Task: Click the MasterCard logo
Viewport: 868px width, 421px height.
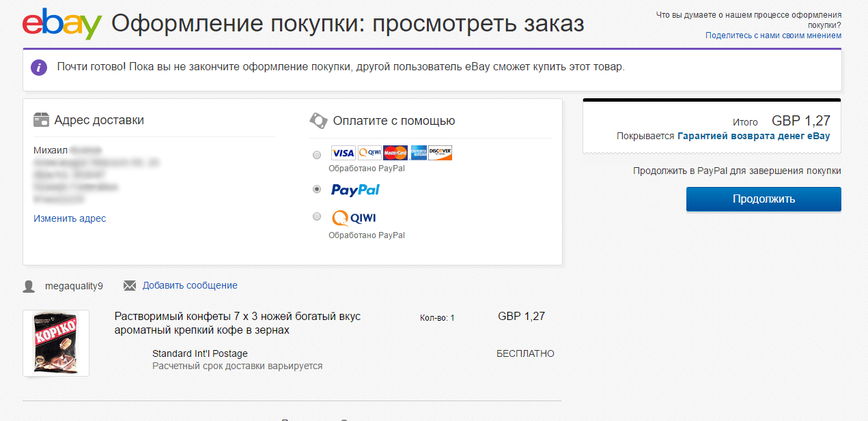Action: point(395,153)
